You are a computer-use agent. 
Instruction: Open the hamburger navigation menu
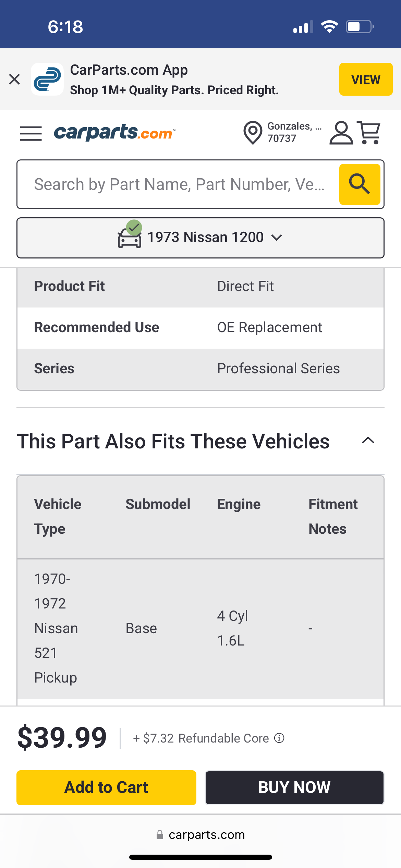click(31, 133)
